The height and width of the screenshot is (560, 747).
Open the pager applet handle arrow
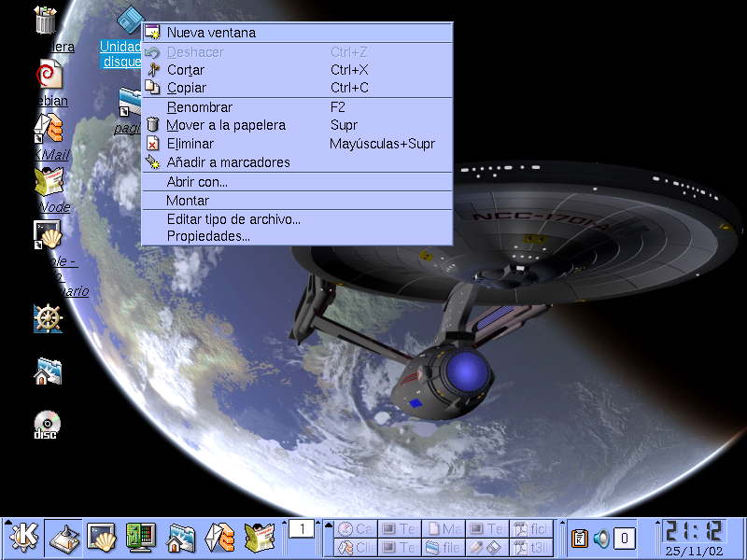tap(285, 523)
